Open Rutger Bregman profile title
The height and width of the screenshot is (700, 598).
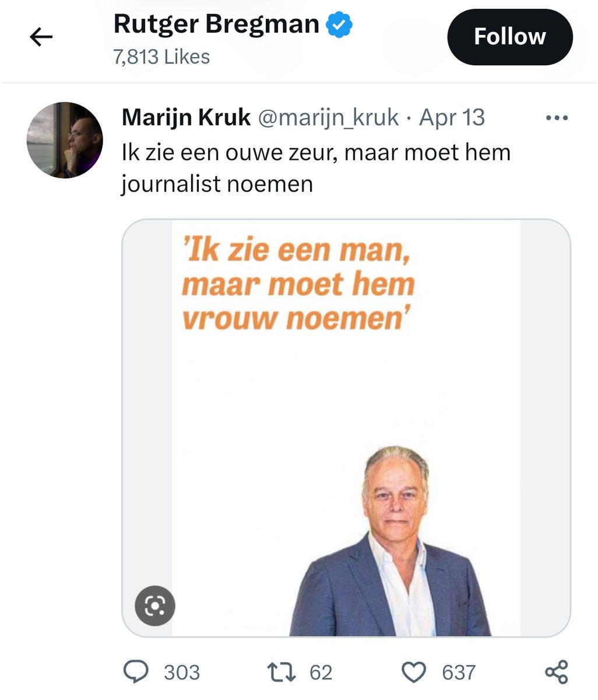[x=216, y=24]
